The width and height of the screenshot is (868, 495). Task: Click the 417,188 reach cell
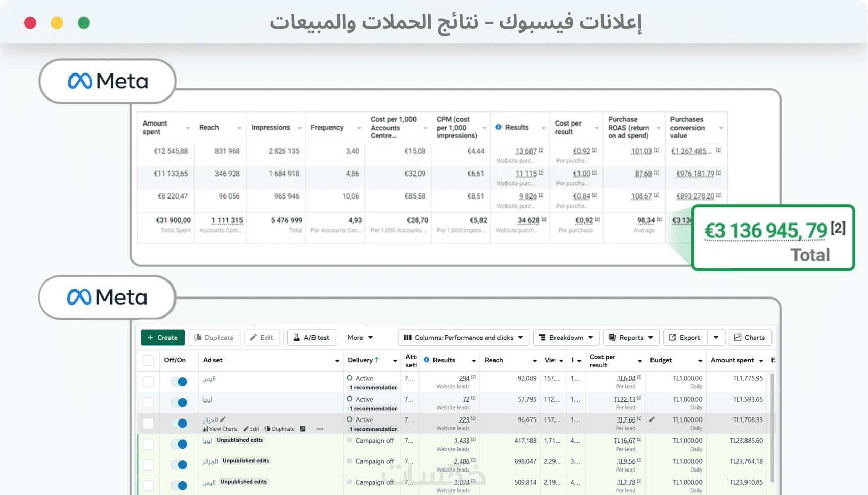525,441
